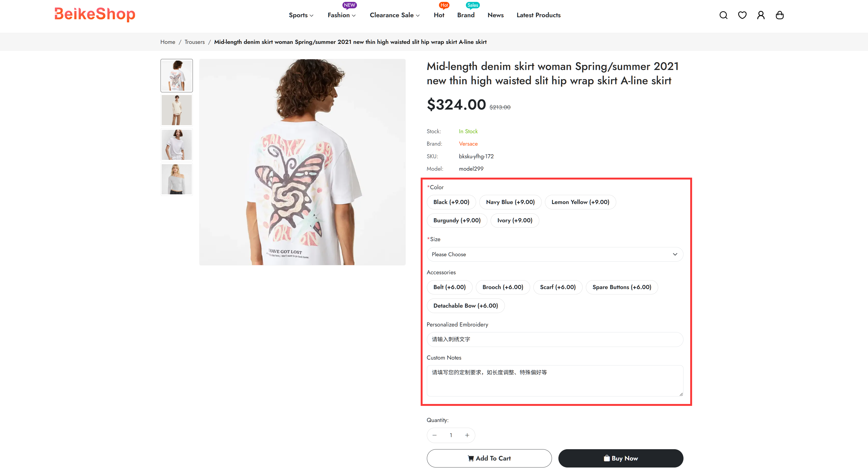Expand the Size dropdown
The width and height of the screenshot is (868, 471).
click(555, 254)
